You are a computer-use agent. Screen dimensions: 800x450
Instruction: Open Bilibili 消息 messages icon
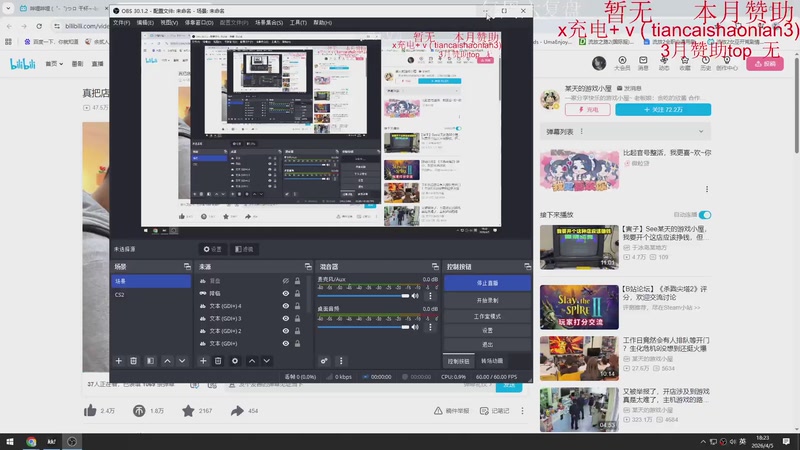click(643, 63)
